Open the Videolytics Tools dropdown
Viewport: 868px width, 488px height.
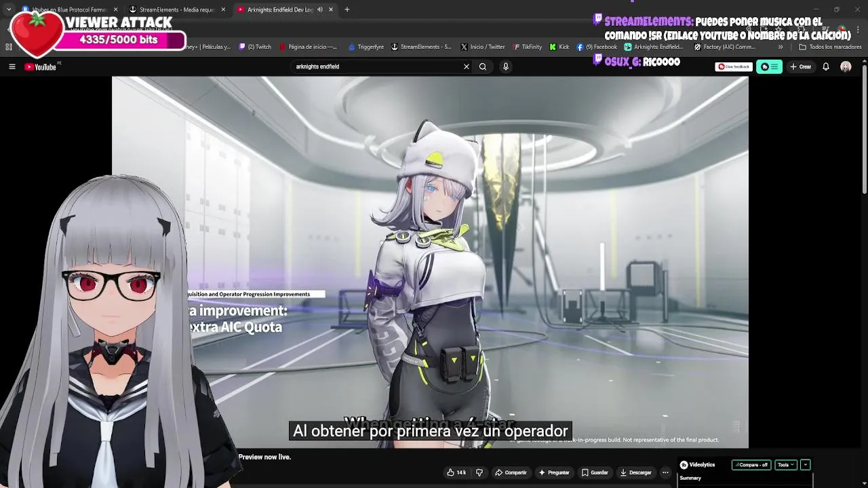point(786,465)
